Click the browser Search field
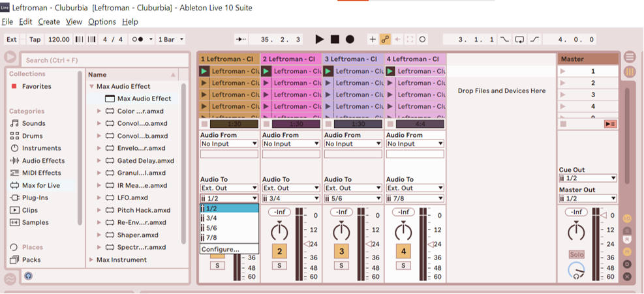644x294 pixels. [x=105, y=61]
